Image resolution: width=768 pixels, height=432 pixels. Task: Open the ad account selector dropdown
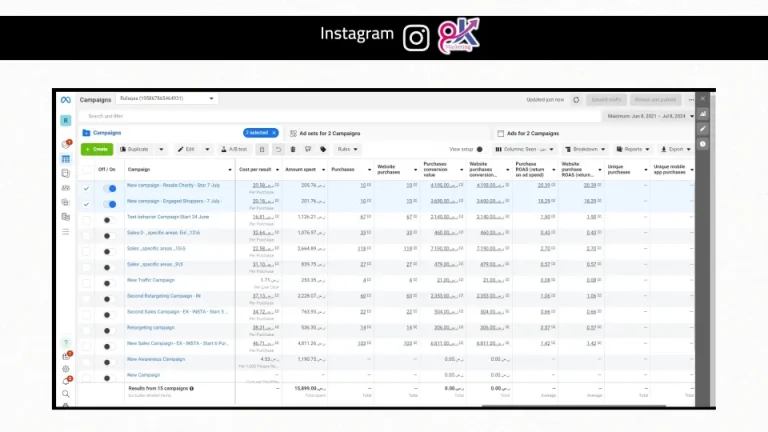click(166, 98)
